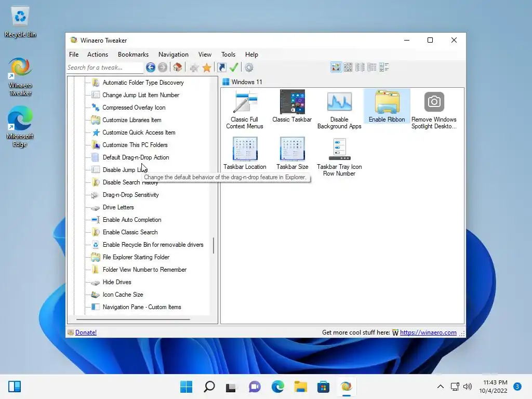The width and height of the screenshot is (532, 399).
Task: Select Icon Cache Size item
Action: point(123,295)
